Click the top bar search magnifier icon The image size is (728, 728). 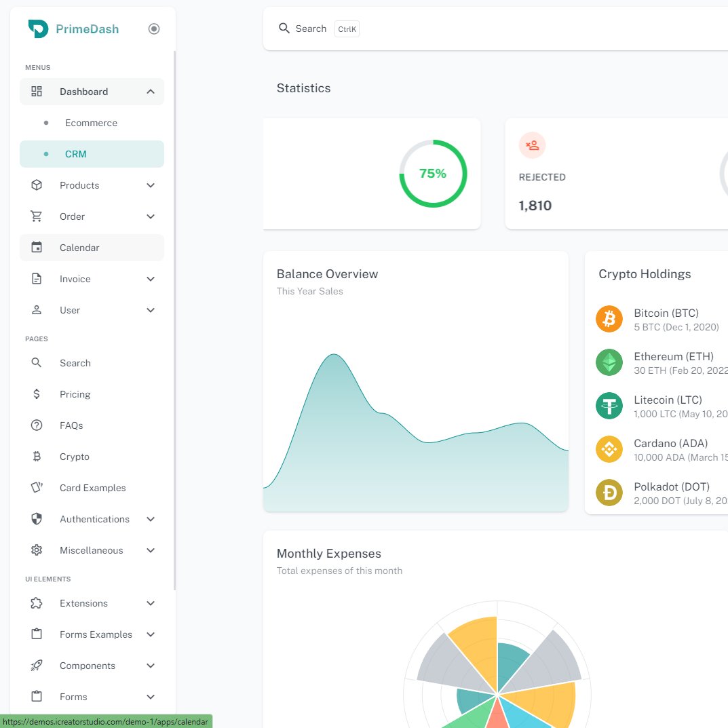point(284,28)
